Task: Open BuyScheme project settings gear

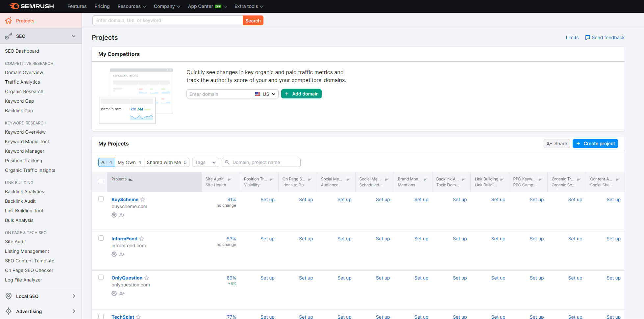Action: (x=114, y=215)
